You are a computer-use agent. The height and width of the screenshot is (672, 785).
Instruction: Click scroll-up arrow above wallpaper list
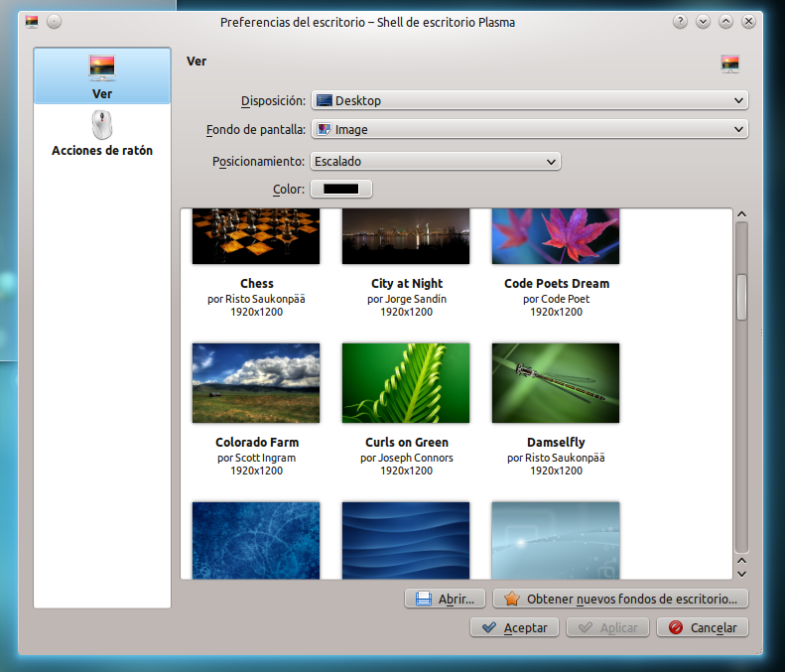(742, 214)
